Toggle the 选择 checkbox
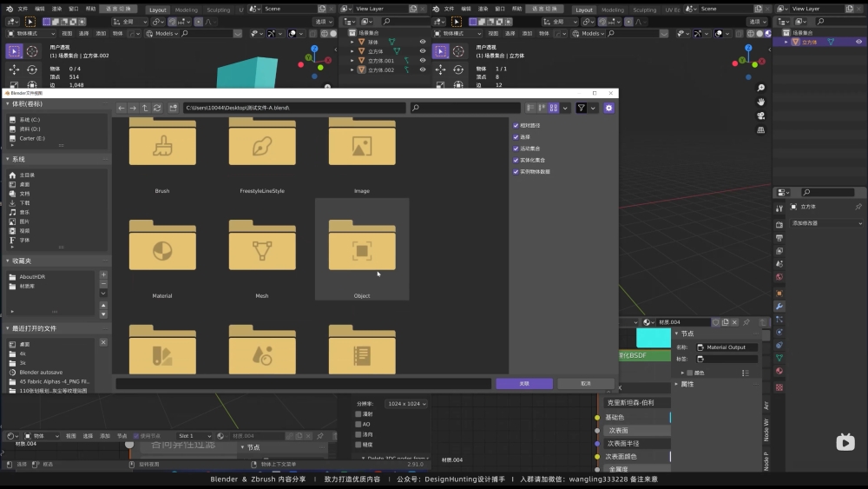Image resolution: width=868 pixels, height=489 pixels. point(516,136)
